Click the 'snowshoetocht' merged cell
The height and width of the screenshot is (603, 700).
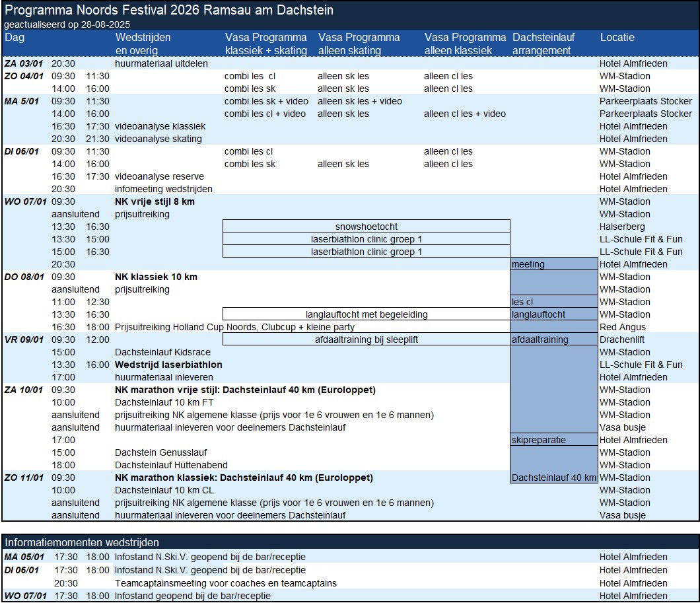click(367, 227)
